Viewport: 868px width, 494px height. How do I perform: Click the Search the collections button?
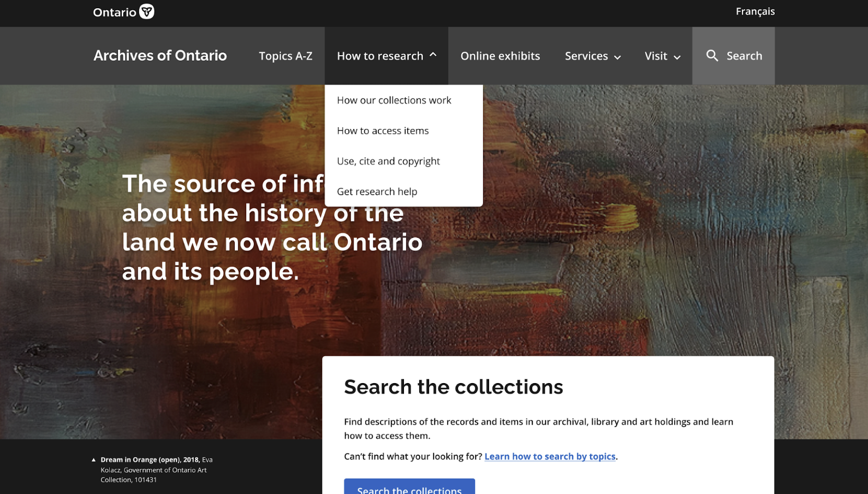pos(409,486)
